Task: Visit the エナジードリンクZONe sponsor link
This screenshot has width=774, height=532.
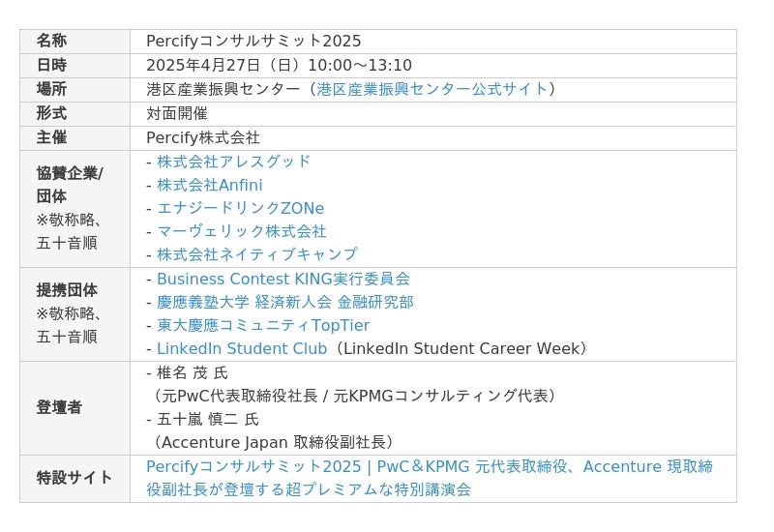Action: click(x=241, y=208)
